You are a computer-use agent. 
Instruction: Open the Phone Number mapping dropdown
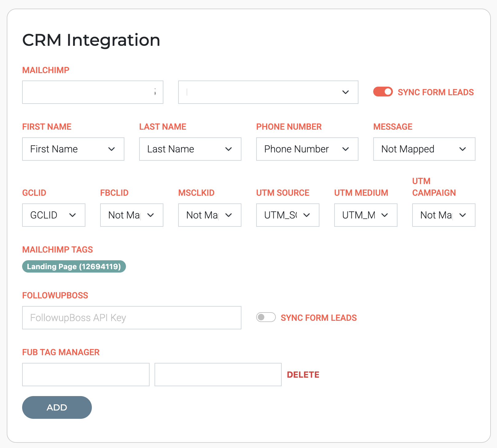(307, 149)
